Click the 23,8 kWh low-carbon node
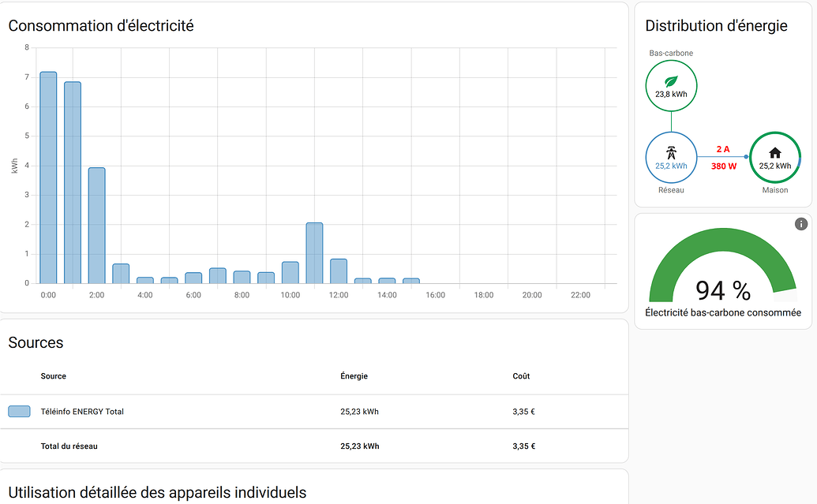The image size is (817, 504). point(670,93)
